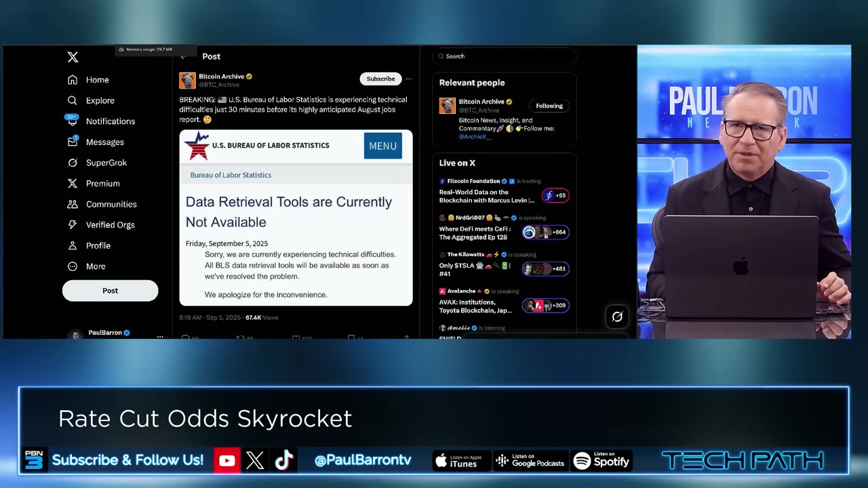Click the Home house icon
Image resolution: width=868 pixels, height=488 pixels.
point(73,80)
